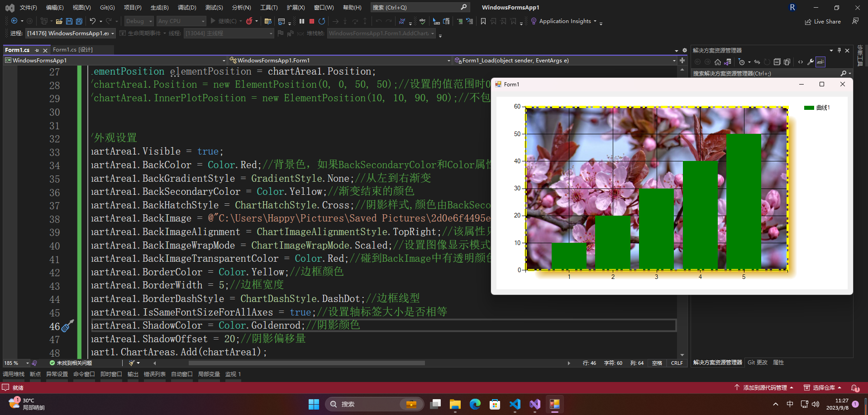Click the Solution Explorer home icon

coord(718,62)
